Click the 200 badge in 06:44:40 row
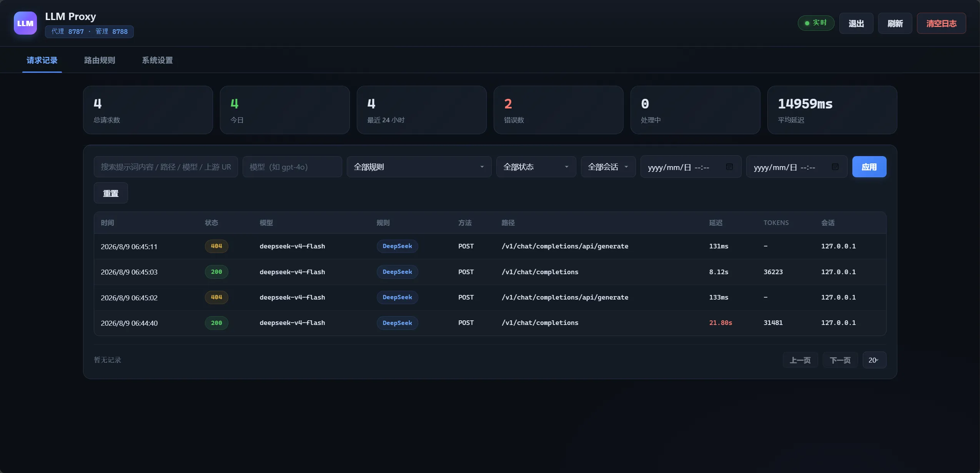The height and width of the screenshot is (473, 980). point(216,323)
